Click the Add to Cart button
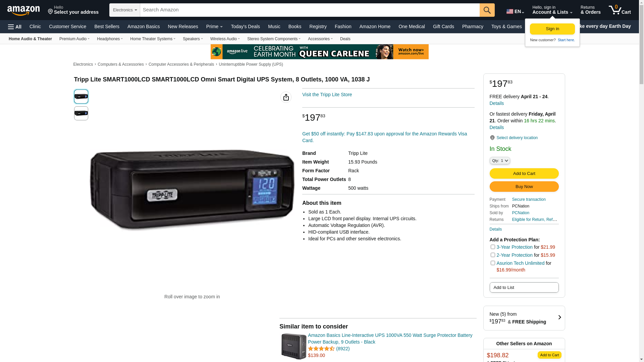This screenshot has height=362, width=644. (x=524, y=174)
